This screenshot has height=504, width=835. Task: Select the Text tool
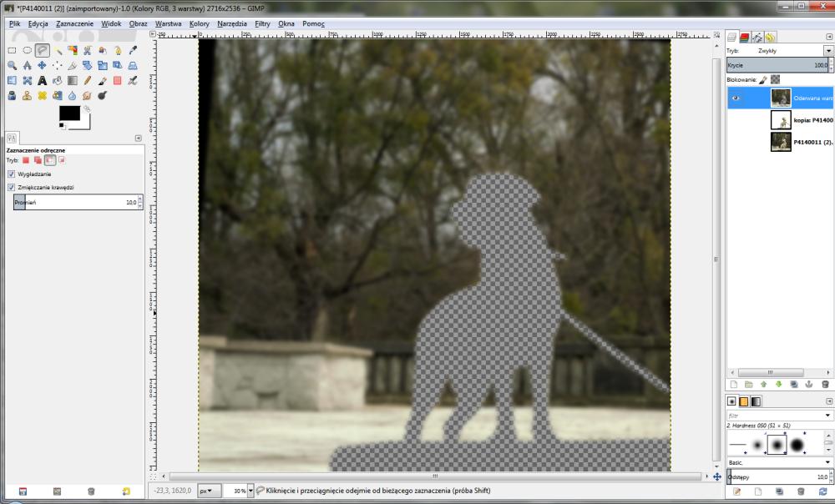(x=42, y=80)
